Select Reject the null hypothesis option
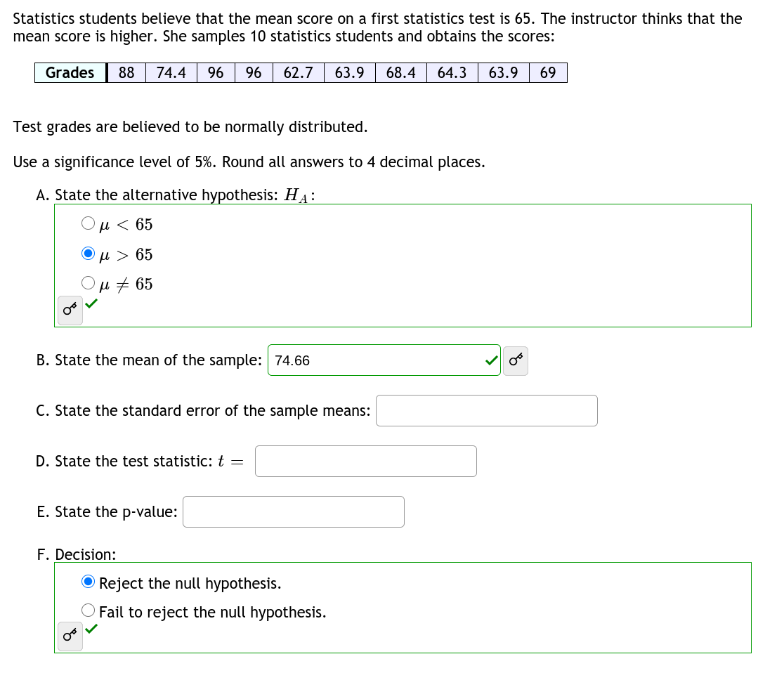The width and height of the screenshot is (784, 673). pyautogui.click(x=88, y=581)
